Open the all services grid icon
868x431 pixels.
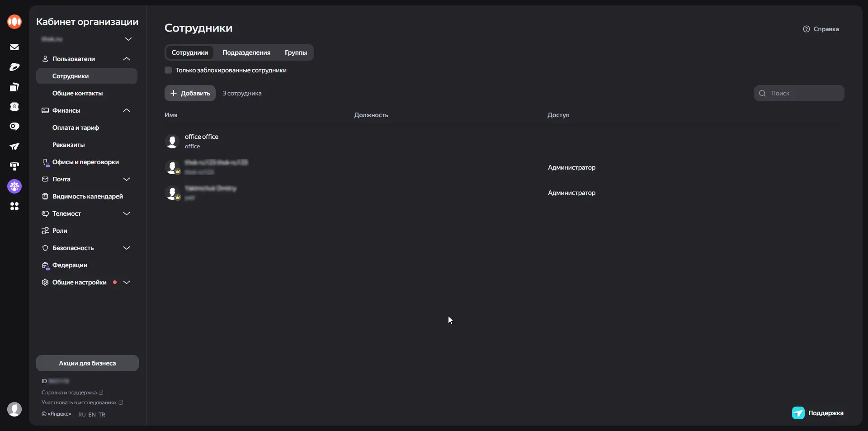point(14,206)
